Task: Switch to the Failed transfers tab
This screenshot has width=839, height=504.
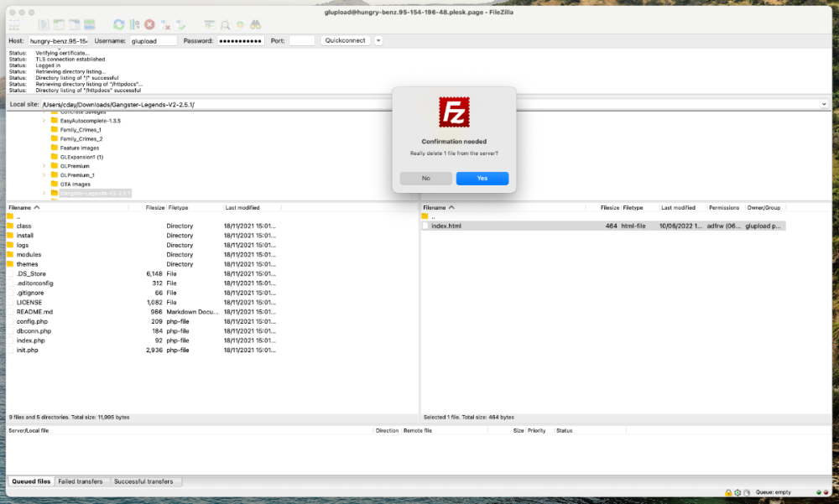Action: pos(81,481)
